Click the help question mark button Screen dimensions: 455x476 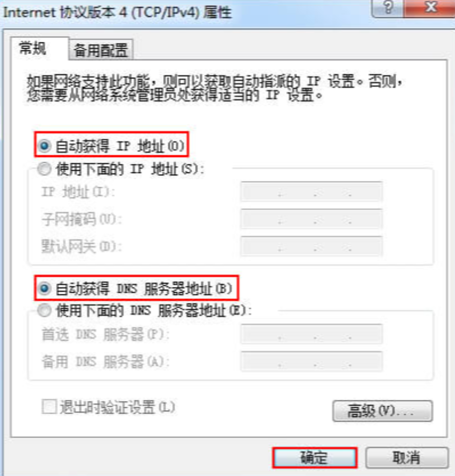click(x=388, y=8)
